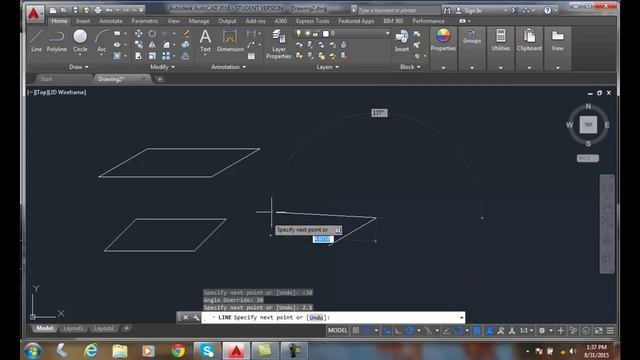Click the Array tool in Modify panel
Screen dimensions: 640x360
click(166, 56)
